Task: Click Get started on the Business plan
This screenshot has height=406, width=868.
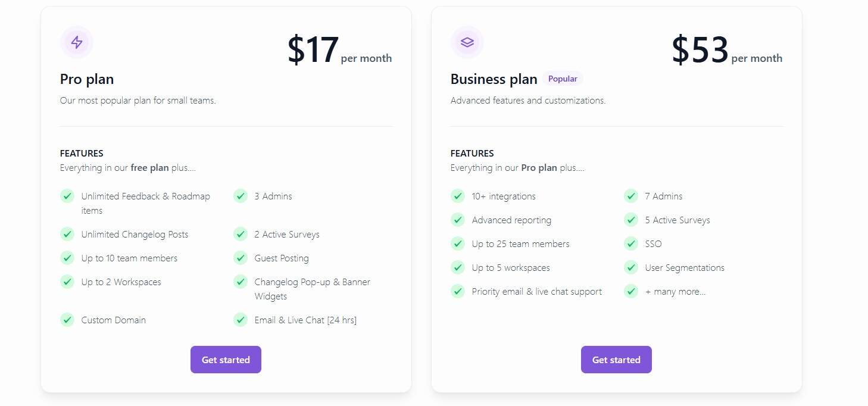Action: click(616, 360)
